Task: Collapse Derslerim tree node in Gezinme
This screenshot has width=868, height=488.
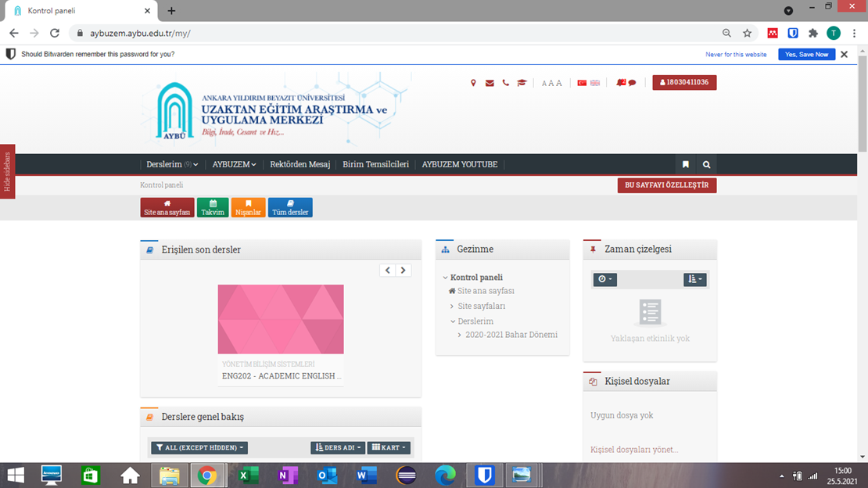Action: click(x=453, y=321)
